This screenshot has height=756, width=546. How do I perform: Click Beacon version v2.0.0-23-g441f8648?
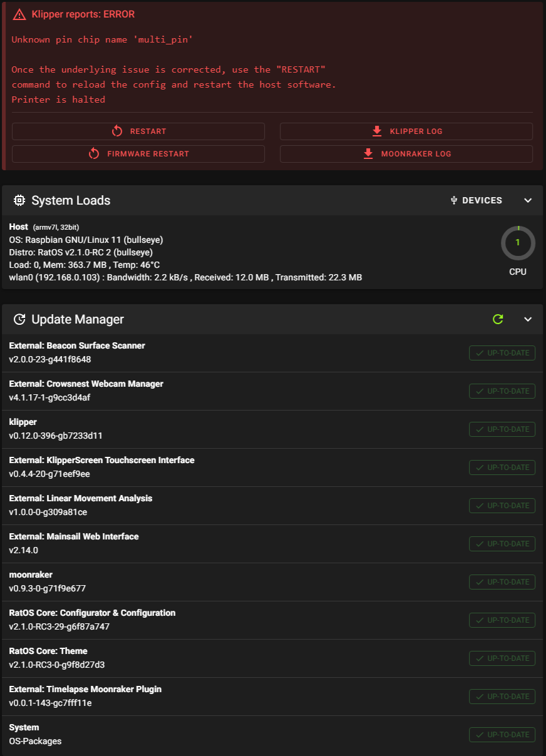click(x=50, y=359)
